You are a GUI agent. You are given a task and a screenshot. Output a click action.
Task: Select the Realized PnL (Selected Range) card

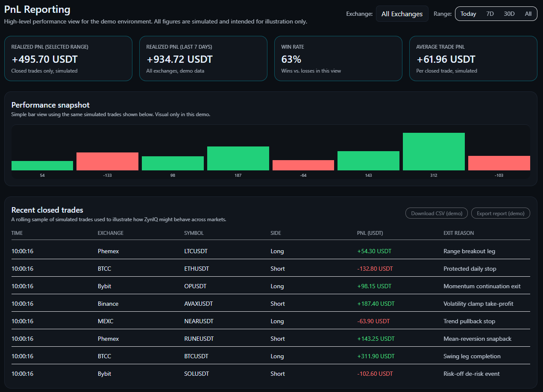(x=68, y=58)
